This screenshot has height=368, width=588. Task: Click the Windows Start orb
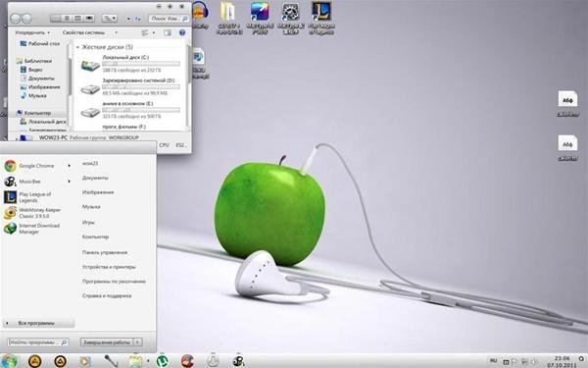(x=10, y=361)
